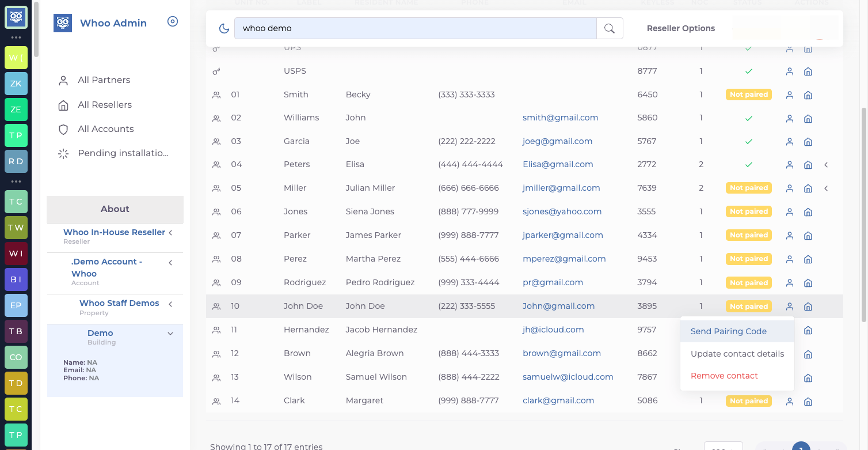Expand the unit 04 Peters row chevron
The width and height of the screenshot is (868, 450).
[x=826, y=165]
